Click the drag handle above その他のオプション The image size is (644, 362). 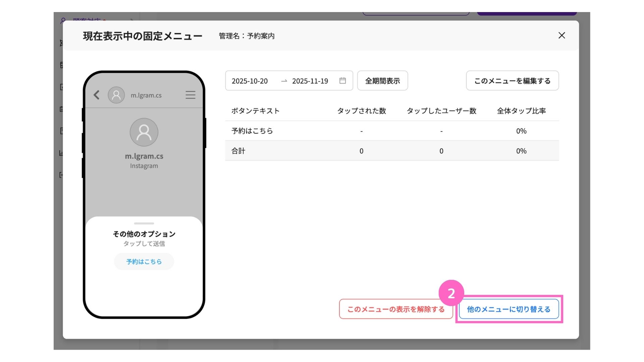coord(144,223)
